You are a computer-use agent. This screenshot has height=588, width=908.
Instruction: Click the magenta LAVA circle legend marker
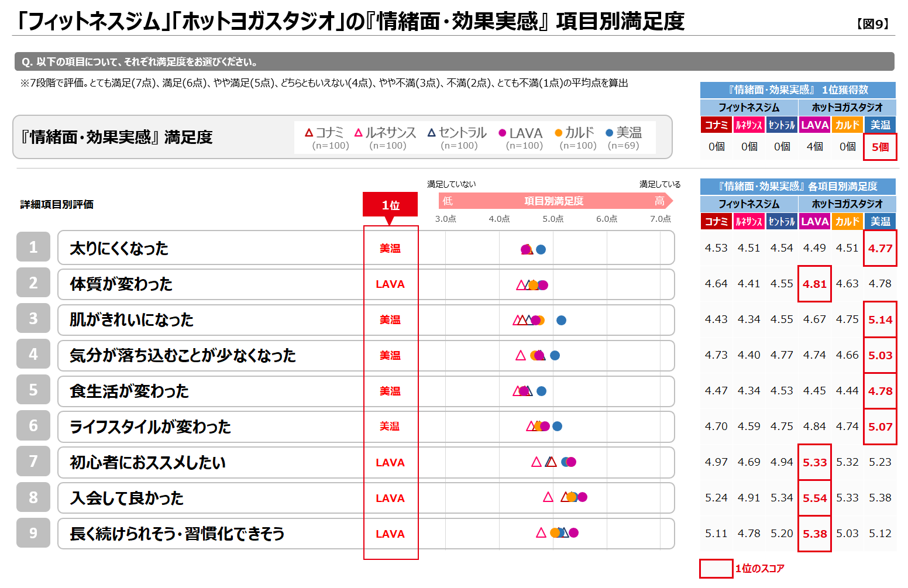tap(502, 133)
